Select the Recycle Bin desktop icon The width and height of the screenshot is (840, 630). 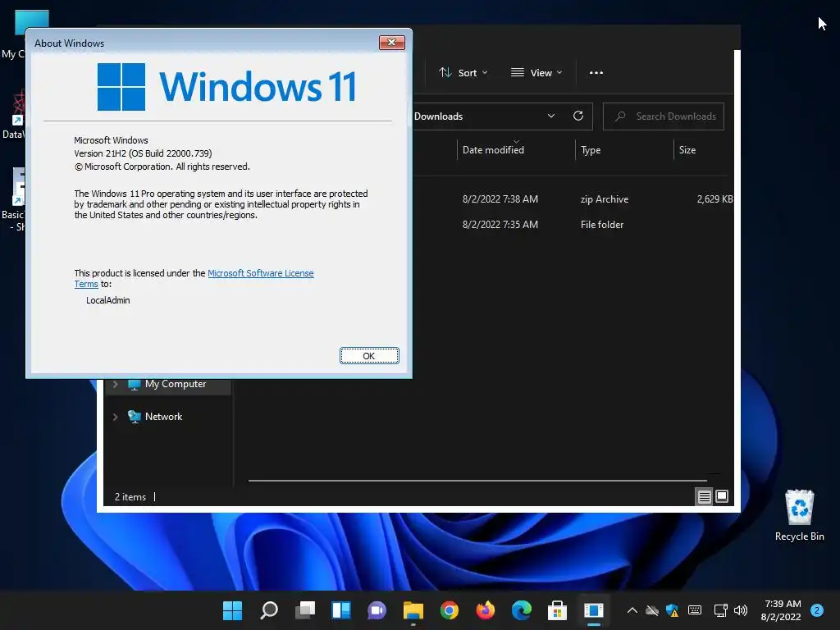[x=799, y=515]
